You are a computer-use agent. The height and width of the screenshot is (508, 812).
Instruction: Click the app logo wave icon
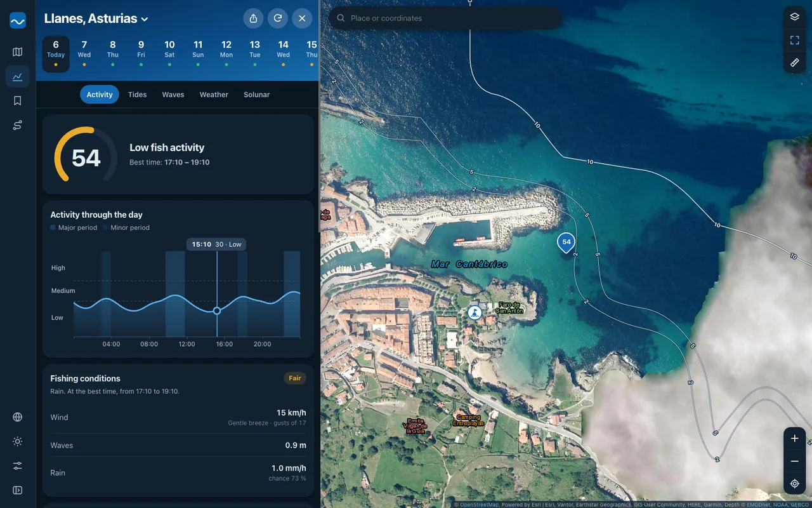tap(18, 21)
